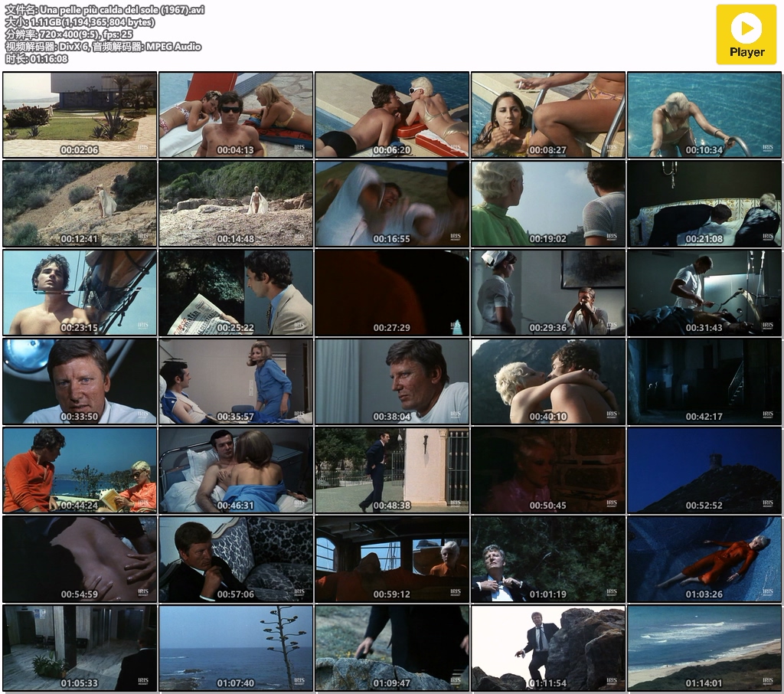
Task: Select the frame at 00:57:06
Action: [x=236, y=559]
